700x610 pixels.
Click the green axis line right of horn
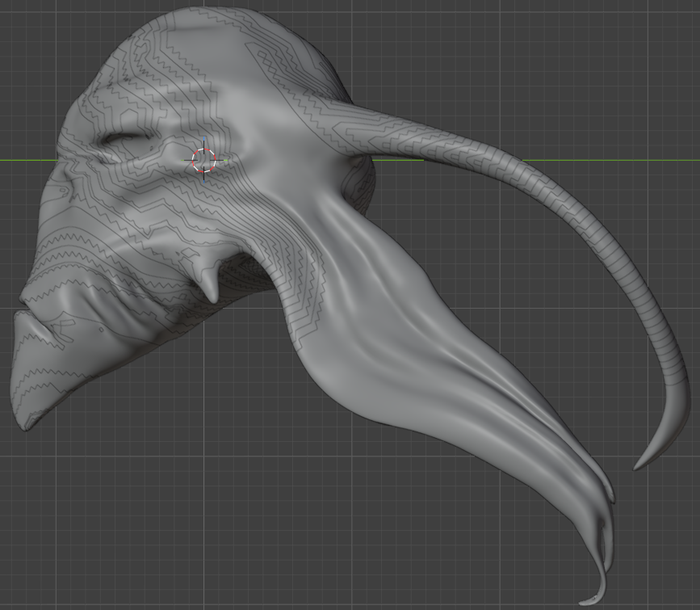pos(614,160)
